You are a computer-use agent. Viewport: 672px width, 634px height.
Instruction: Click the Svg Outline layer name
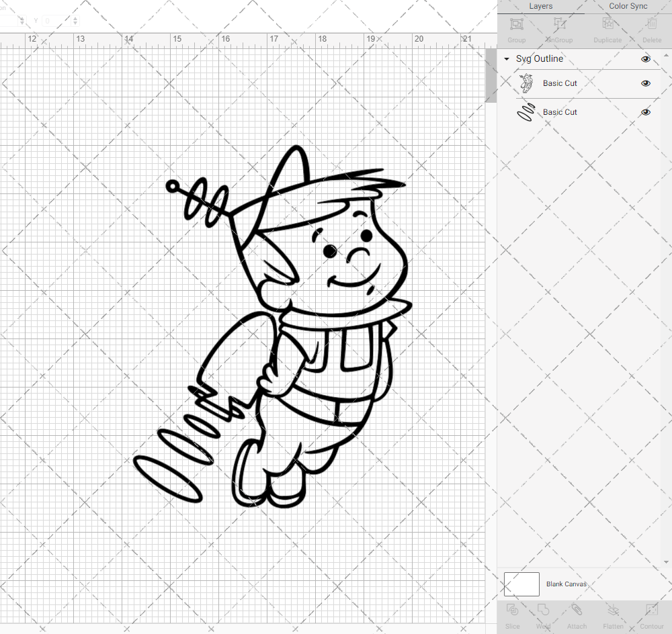point(539,58)
